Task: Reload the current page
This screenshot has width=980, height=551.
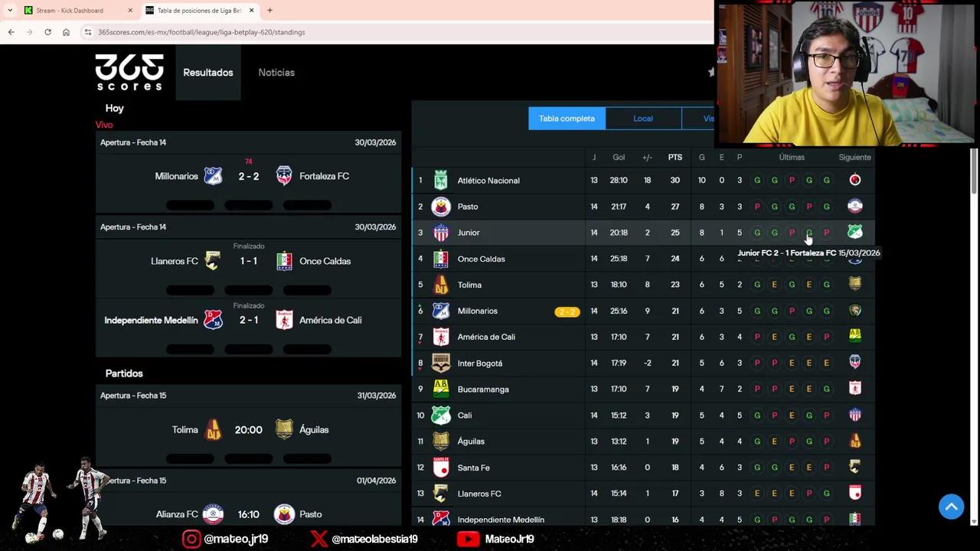Action: point(47,32)
